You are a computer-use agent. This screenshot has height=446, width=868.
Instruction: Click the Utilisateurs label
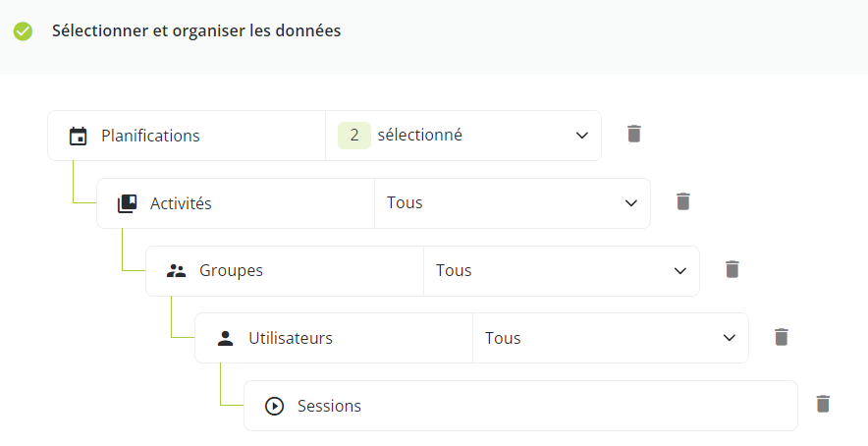coord(290,338)
